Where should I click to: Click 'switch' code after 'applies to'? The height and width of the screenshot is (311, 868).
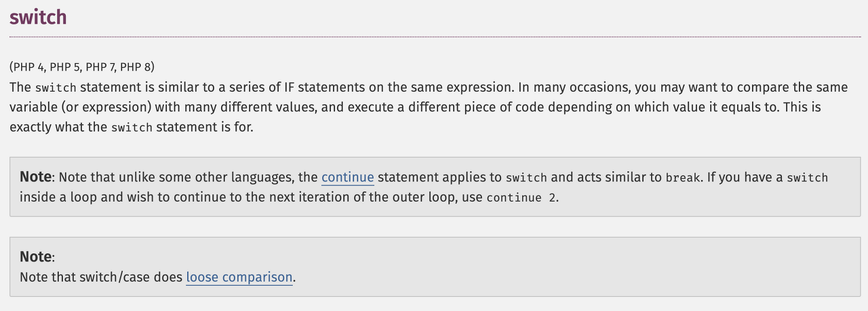[x=526, y=178]
